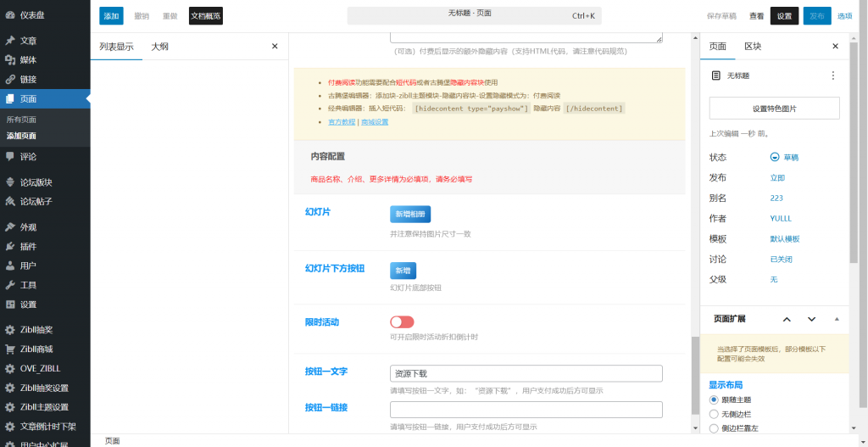This screenshot has width=868, height=447.
Task: Click the 223 slug link
Action: coord(776,198)
